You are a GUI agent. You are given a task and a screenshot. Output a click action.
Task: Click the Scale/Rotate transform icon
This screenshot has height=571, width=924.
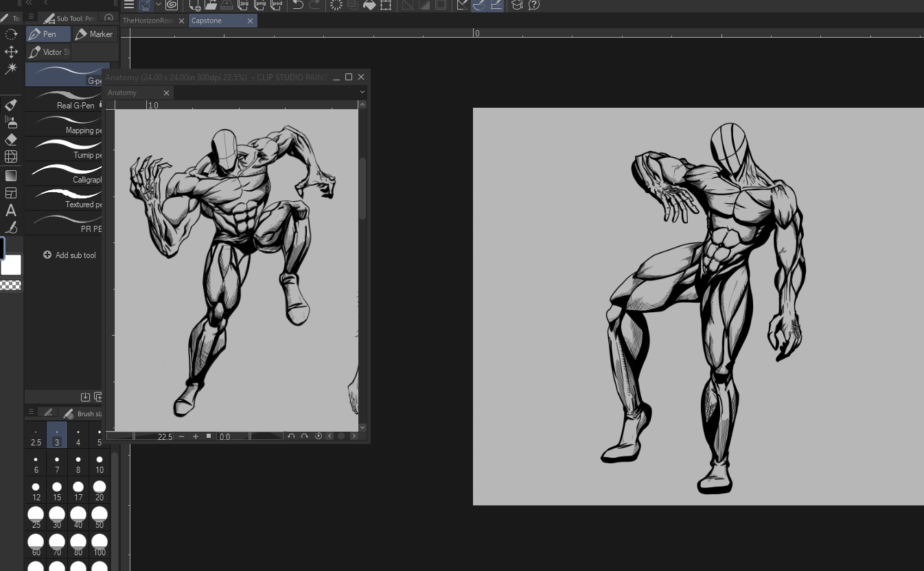[386, 5]
